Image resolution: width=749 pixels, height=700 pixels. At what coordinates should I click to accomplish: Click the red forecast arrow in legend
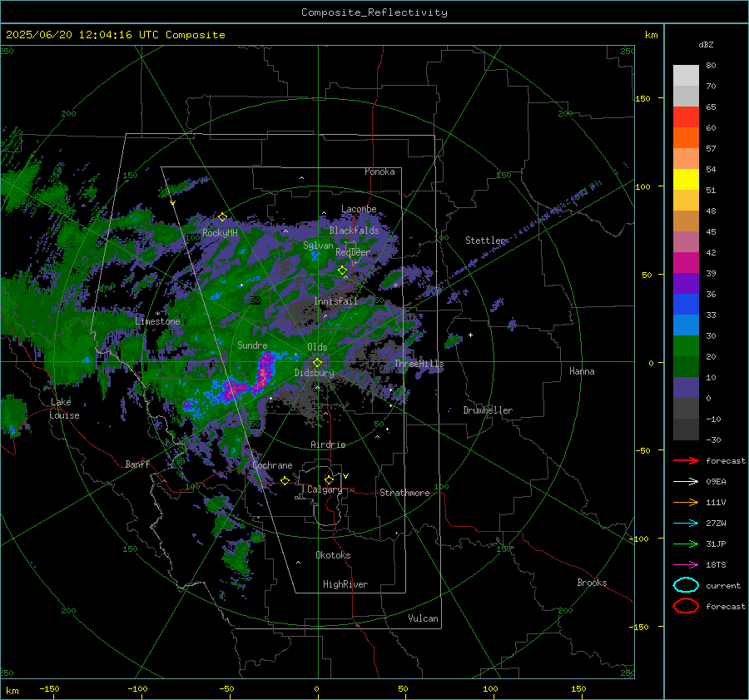[x=686, y=460]
